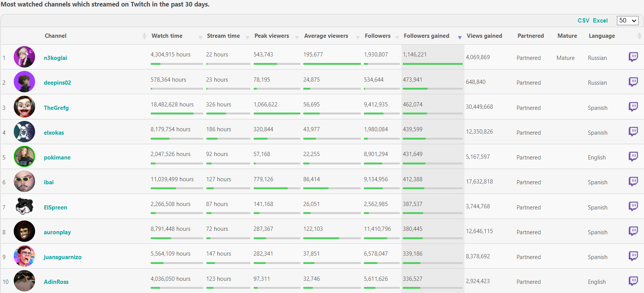
Task: Select 'Russian' language in deepins02's row
Action: [597, 83]
